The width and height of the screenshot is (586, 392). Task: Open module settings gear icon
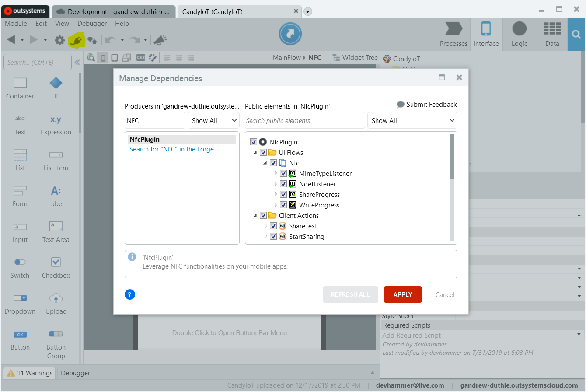click(60, 40)
